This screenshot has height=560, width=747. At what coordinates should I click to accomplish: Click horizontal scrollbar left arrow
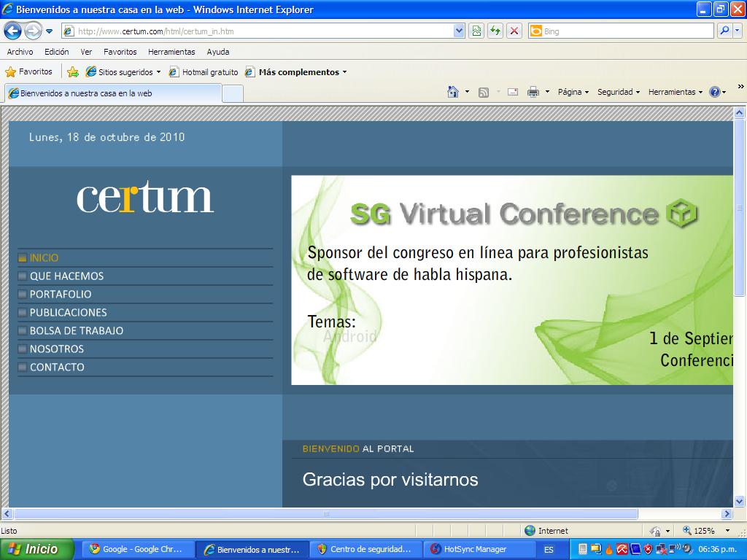pos(7,514)
